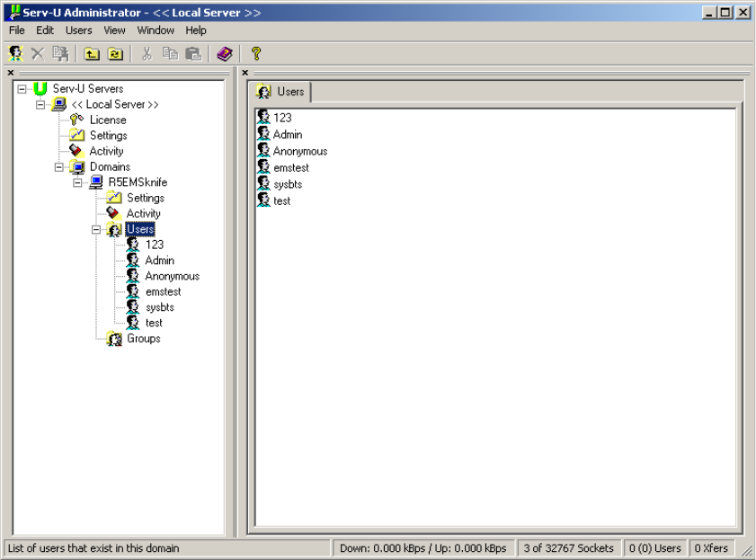
Task: Select sysbts user in the tree
Action: 160,307
